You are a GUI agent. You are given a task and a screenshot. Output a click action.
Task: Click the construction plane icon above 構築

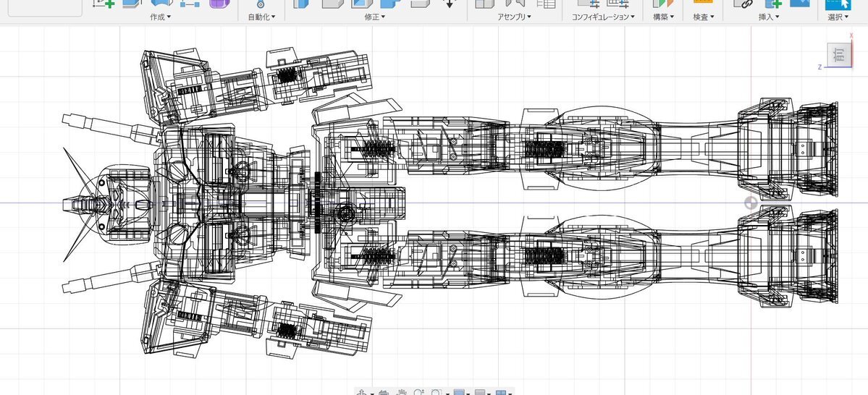point(662,3)
